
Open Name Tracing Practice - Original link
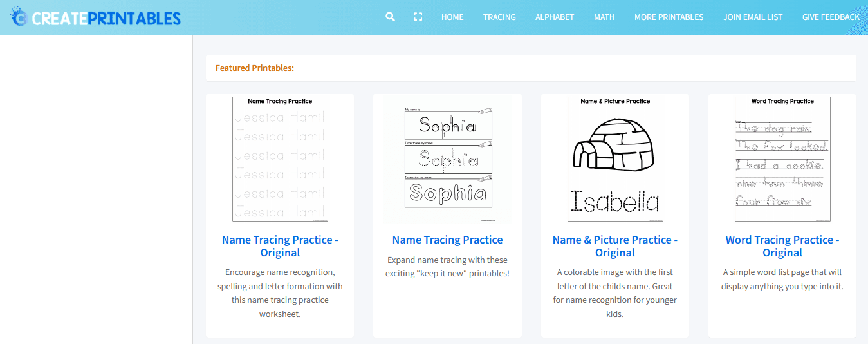[280, 246]
